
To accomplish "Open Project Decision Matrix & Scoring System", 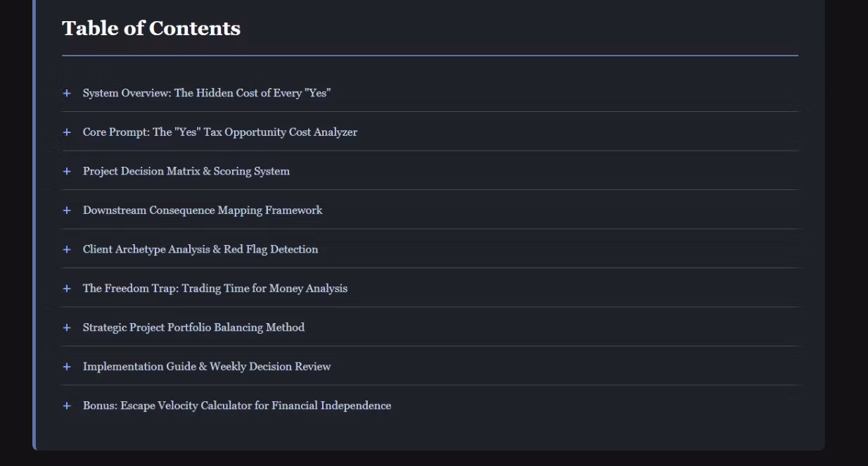I will 186,171.
